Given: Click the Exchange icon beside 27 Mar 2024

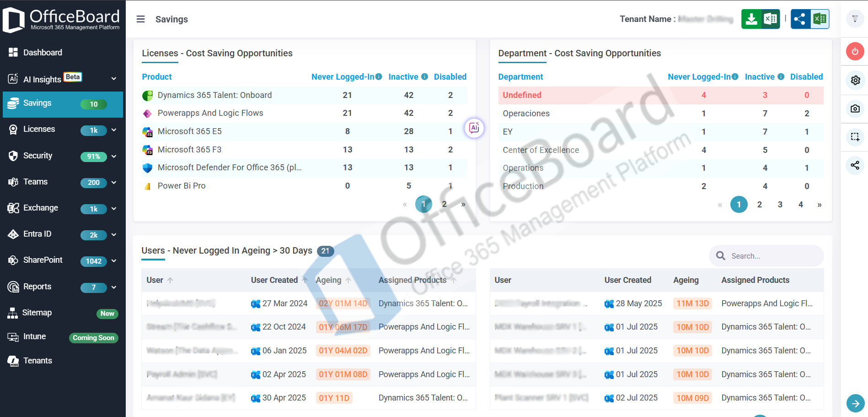Looking at the screenshot, I should pyautogui.click(x=256, y=304).
